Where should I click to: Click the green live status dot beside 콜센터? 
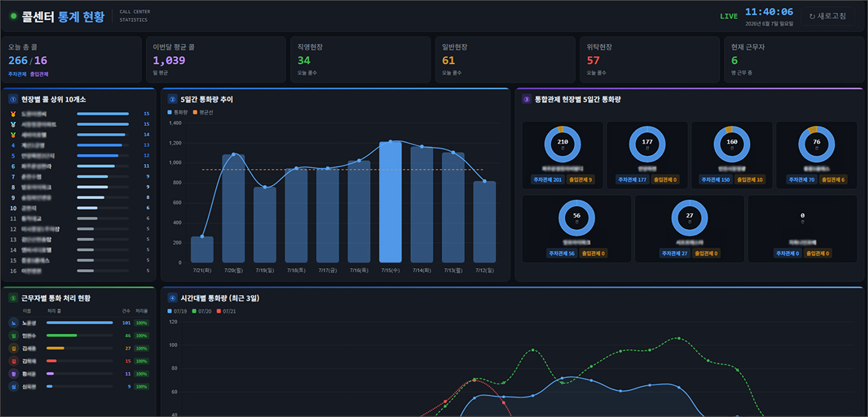click(x=13, y=16)
